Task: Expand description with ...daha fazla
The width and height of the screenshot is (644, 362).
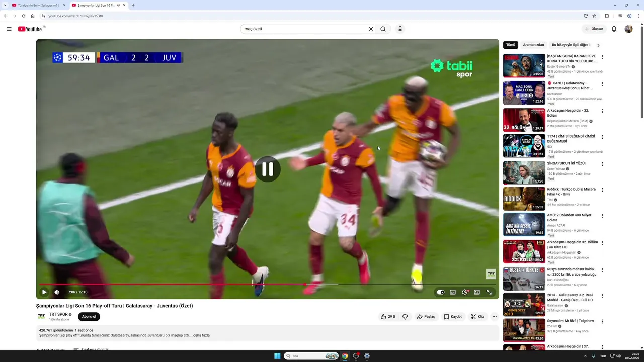Action: point(200,335)
